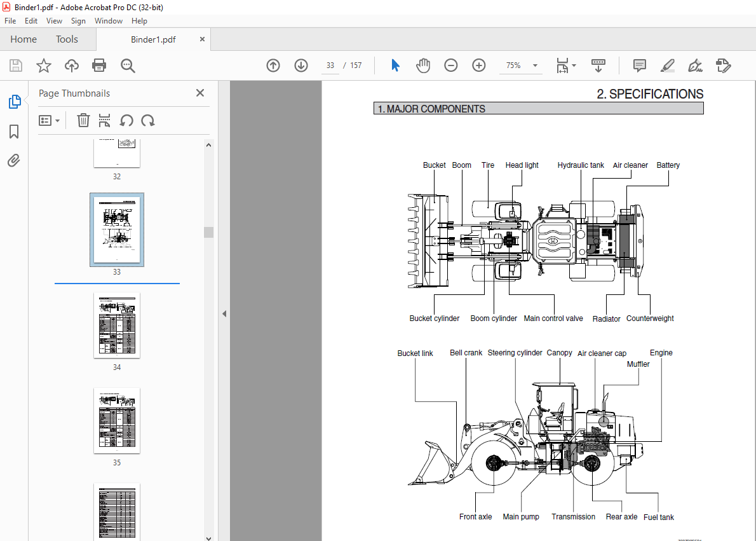Click the page number input field
This screenshot has height=541, width=756.
[x=330, y=65]
